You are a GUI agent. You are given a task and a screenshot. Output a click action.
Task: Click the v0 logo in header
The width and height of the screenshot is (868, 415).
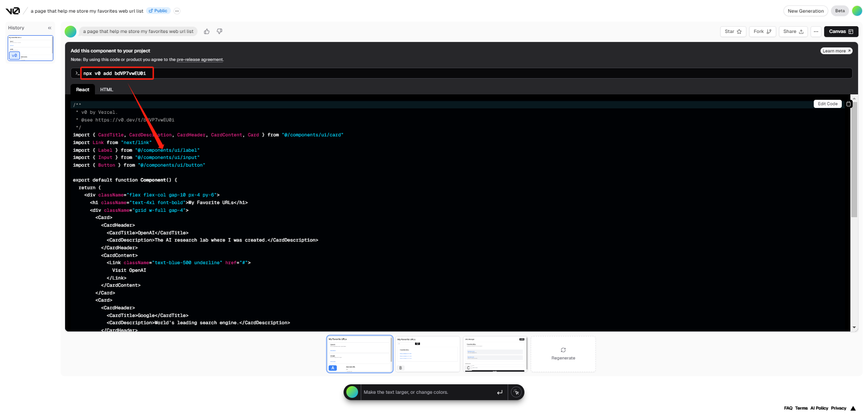point(13,11)
